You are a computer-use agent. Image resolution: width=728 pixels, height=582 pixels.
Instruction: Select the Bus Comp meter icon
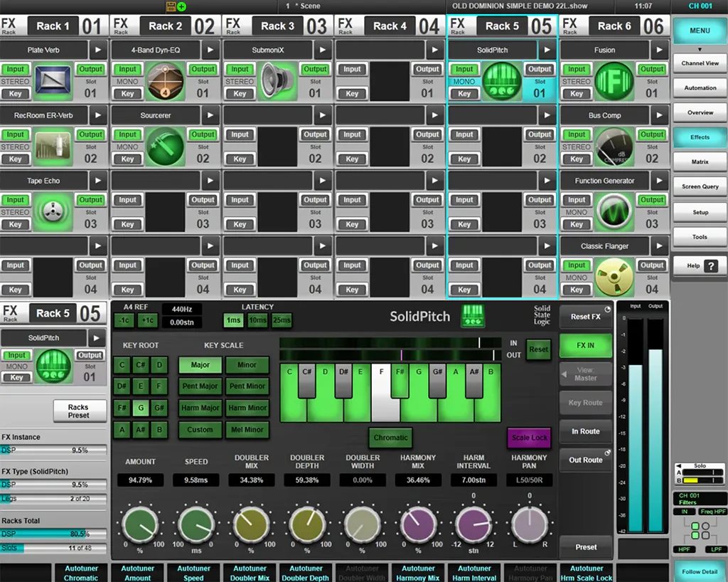coord(614,147)
